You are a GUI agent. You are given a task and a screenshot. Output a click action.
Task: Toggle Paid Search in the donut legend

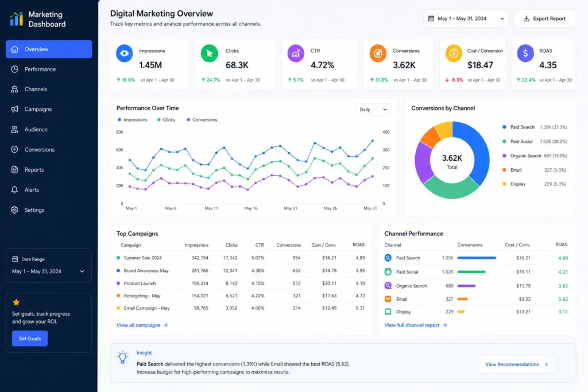point(519,127)
